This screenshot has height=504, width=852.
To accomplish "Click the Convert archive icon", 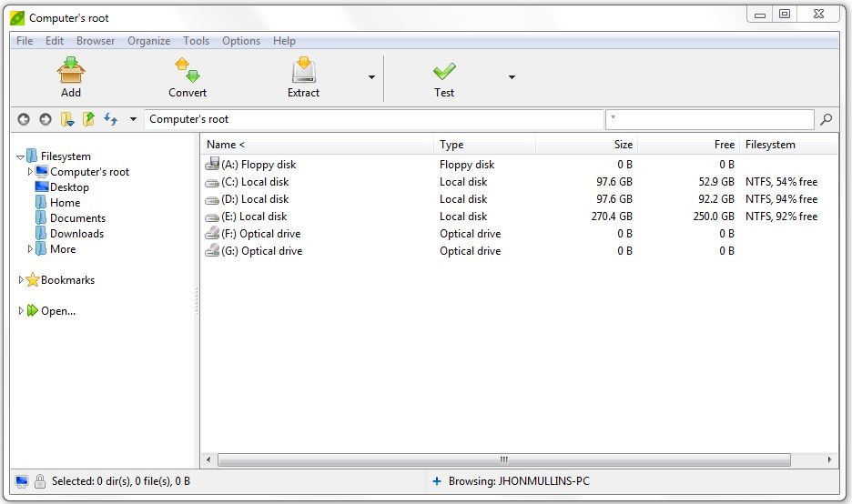I will pyautogui.click(x=187, y=70).
